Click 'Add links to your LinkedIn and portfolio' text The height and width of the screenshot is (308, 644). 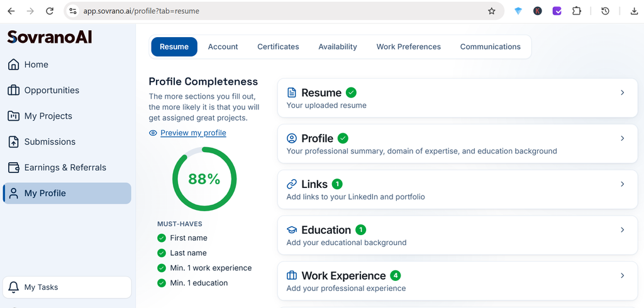click(355, 197)
